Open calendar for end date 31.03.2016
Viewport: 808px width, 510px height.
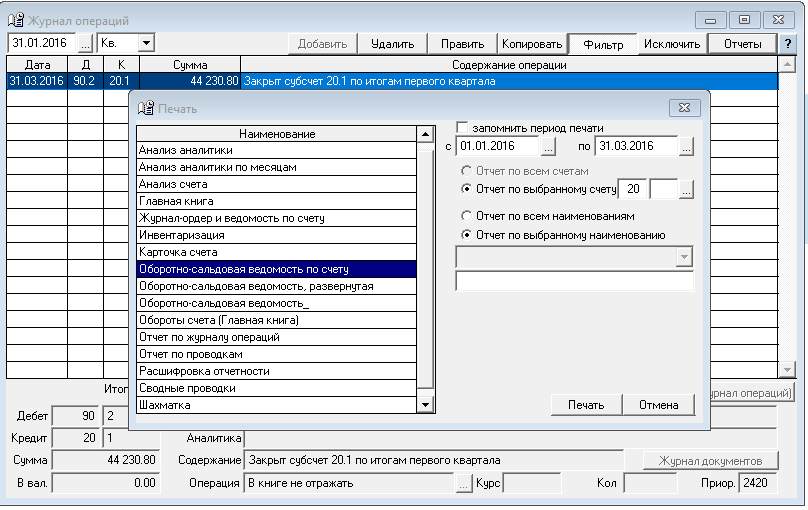(686, 147)
